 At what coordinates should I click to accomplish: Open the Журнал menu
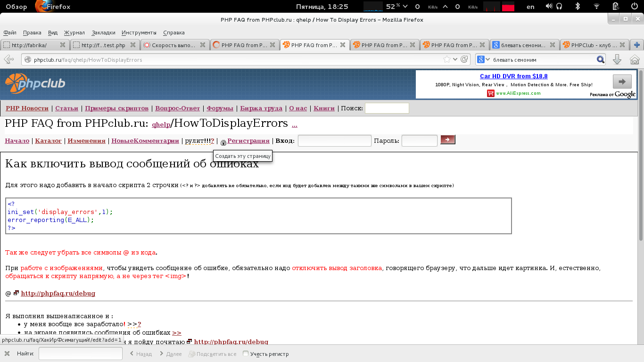pos(74,33)
